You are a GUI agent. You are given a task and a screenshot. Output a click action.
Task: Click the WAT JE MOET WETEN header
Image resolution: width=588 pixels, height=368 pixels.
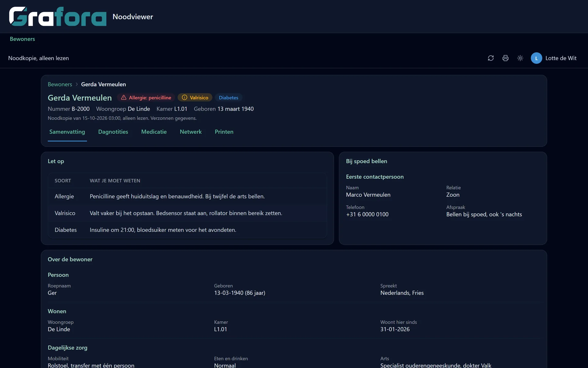tap(115, 181)
